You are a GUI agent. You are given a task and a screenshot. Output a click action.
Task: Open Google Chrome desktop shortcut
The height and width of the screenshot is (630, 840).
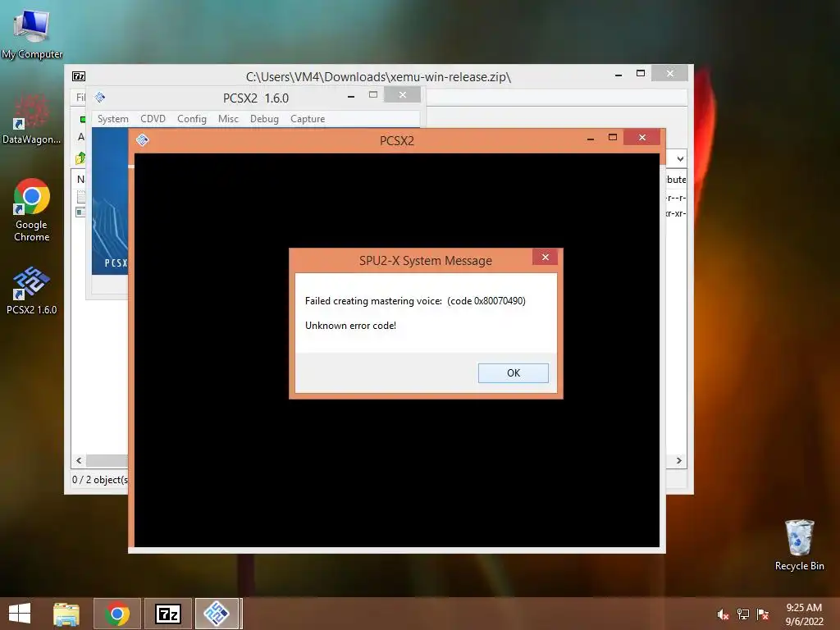pyautogui.click(x=32, y=210)
